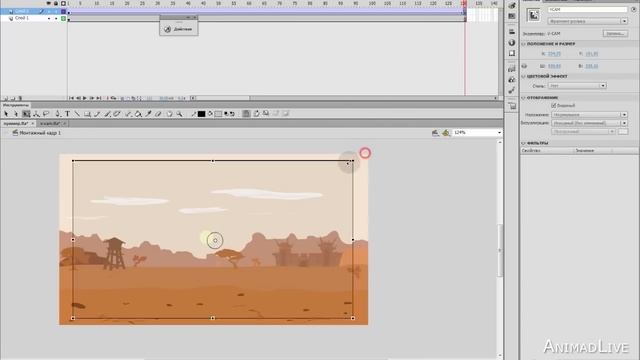
Task: Click the black fill color swatch
Action: (201, 114)
